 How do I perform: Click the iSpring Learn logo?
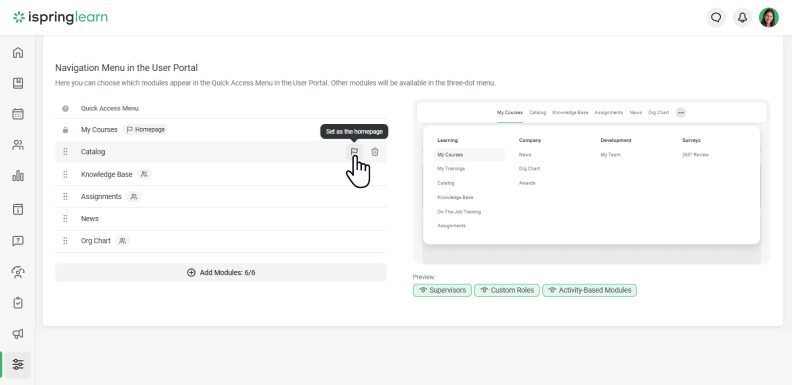[x=60, y=17]
